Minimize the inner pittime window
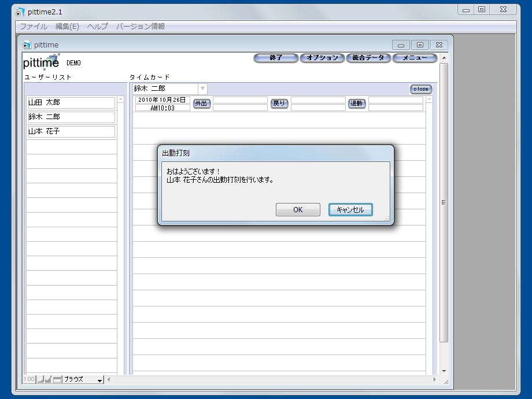 point(401,45)
